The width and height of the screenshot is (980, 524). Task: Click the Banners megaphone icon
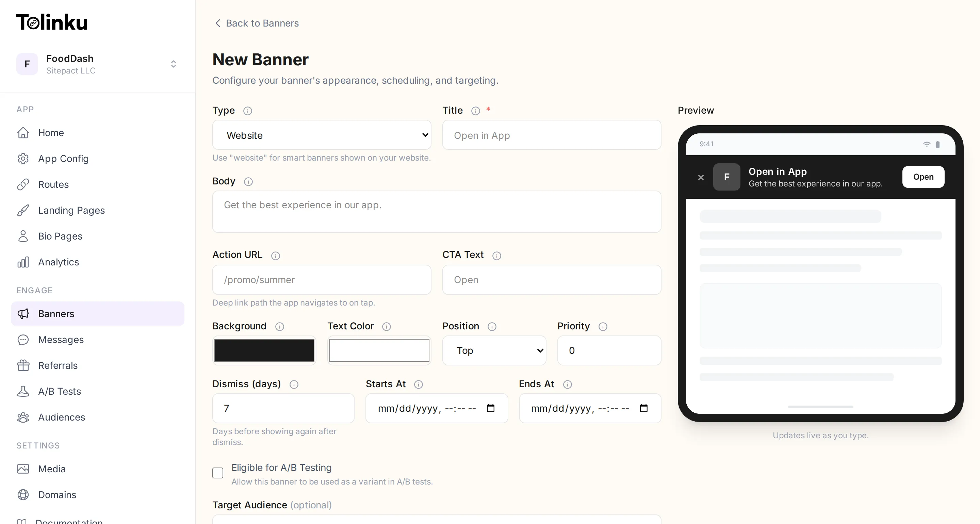[23, 314]
